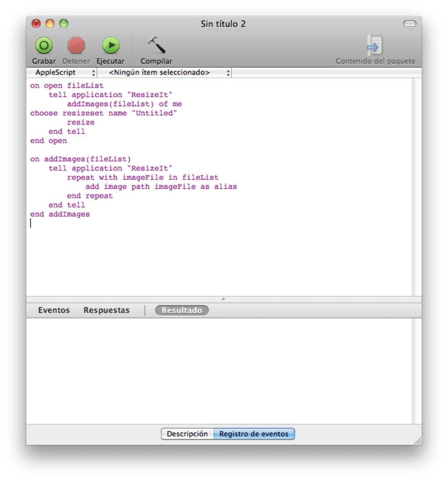Click the result pane vertical scrollbar
This screenshot has height=481, width=448.
pyautogui.click(x=417, y=371)
